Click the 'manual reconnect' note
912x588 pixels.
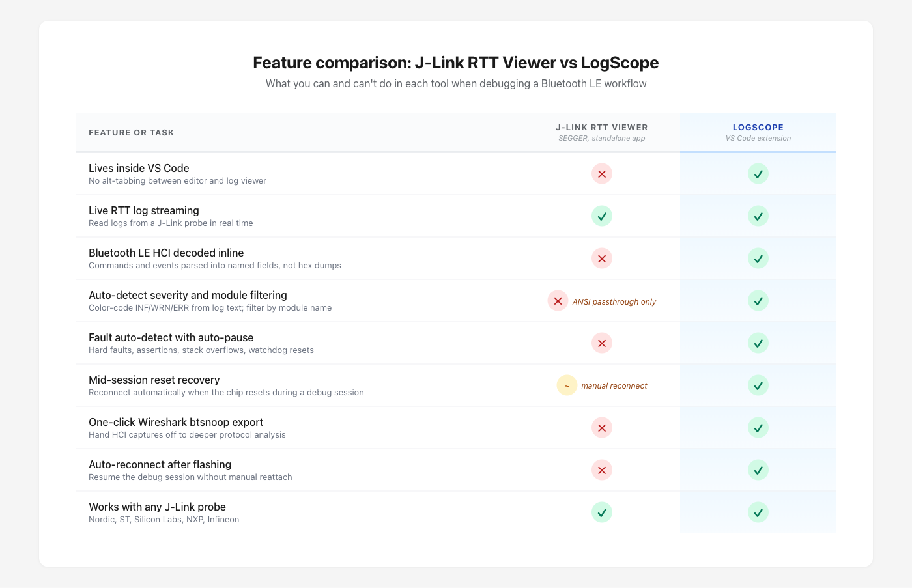tap(614, 386)
